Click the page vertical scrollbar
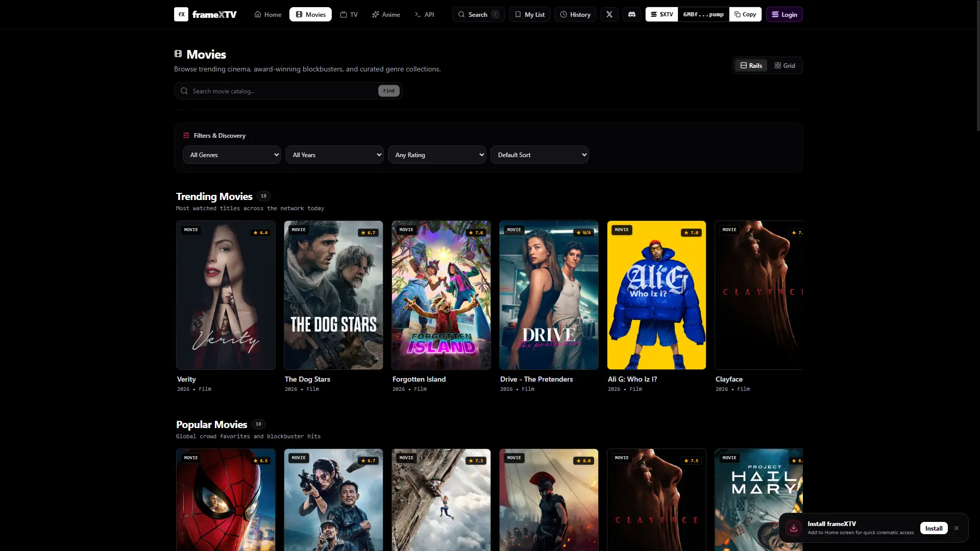 pyautogui.click(x=977, y=66)
